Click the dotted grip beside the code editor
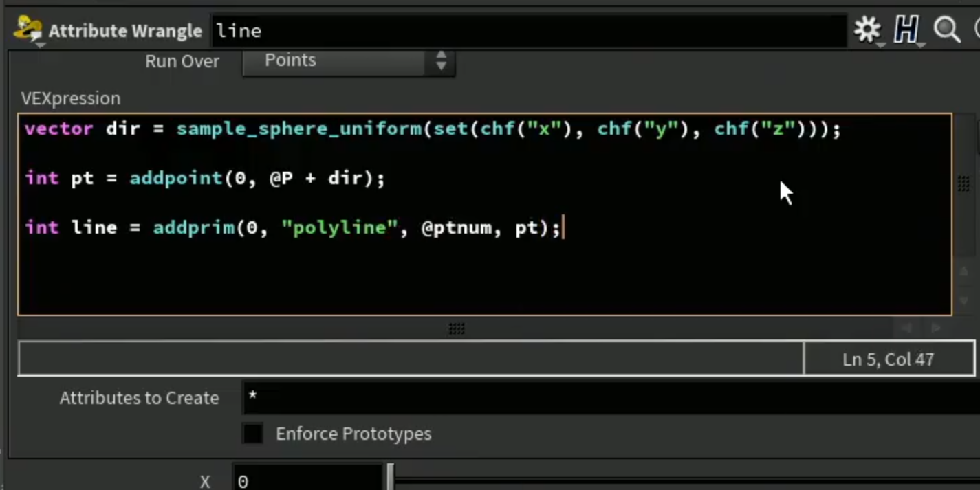Screen dimensions: 980x490 coord(963,183)
